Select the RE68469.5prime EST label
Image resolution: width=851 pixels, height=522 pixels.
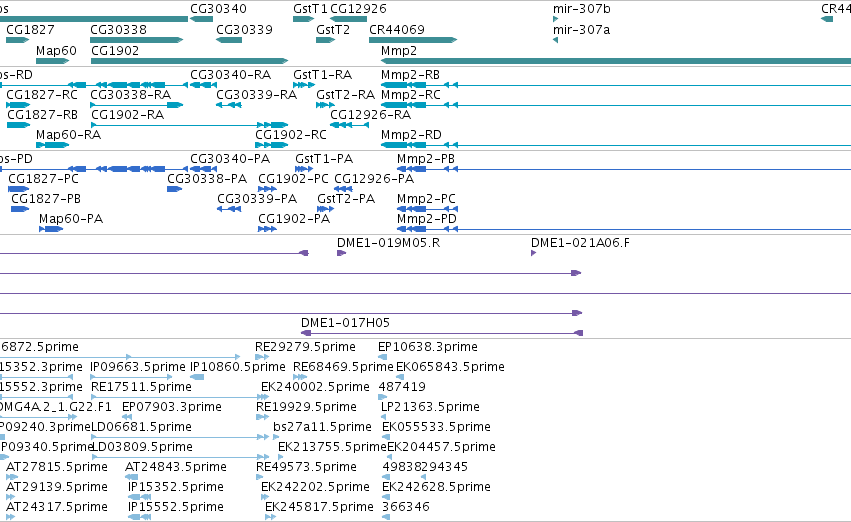343,367
